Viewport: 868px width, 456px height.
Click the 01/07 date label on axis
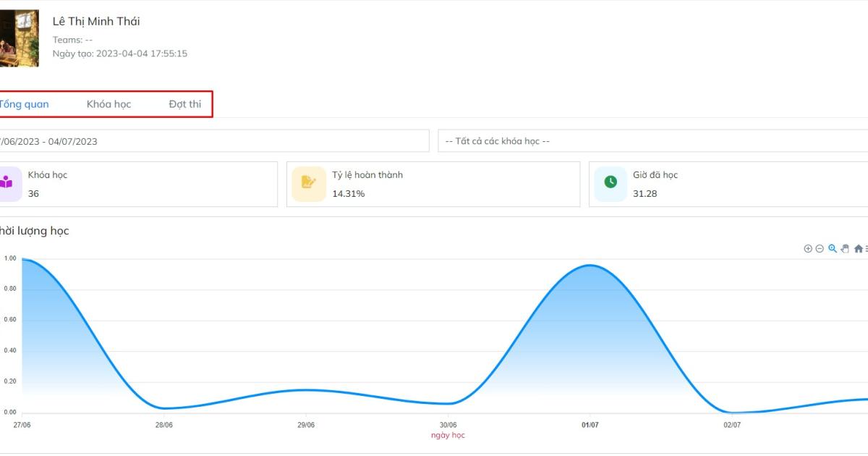click(590, 425)
